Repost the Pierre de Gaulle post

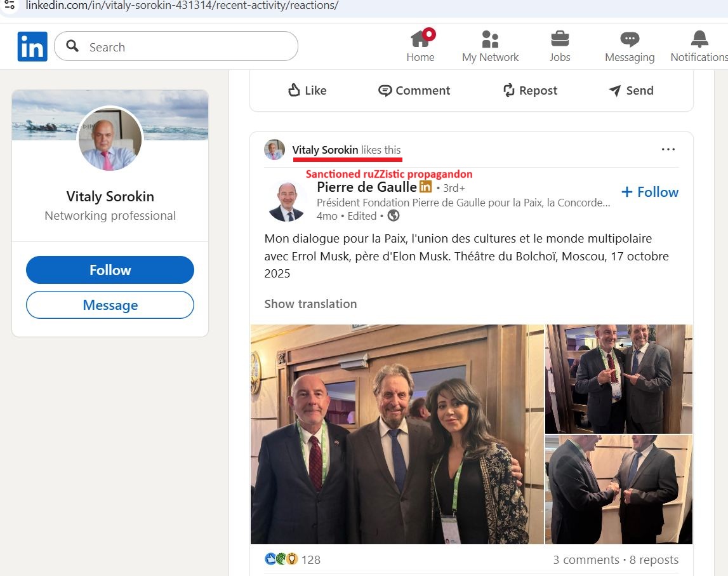click(x=530, y=90)
